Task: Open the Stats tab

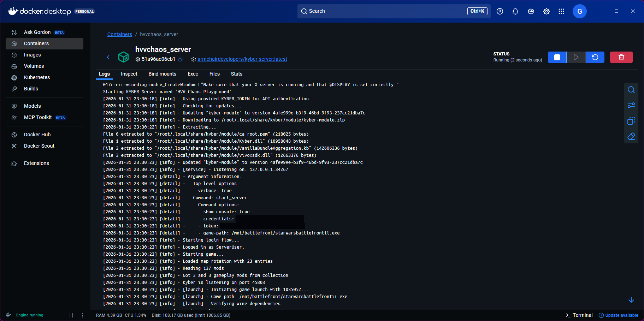Action: (237, 74)
